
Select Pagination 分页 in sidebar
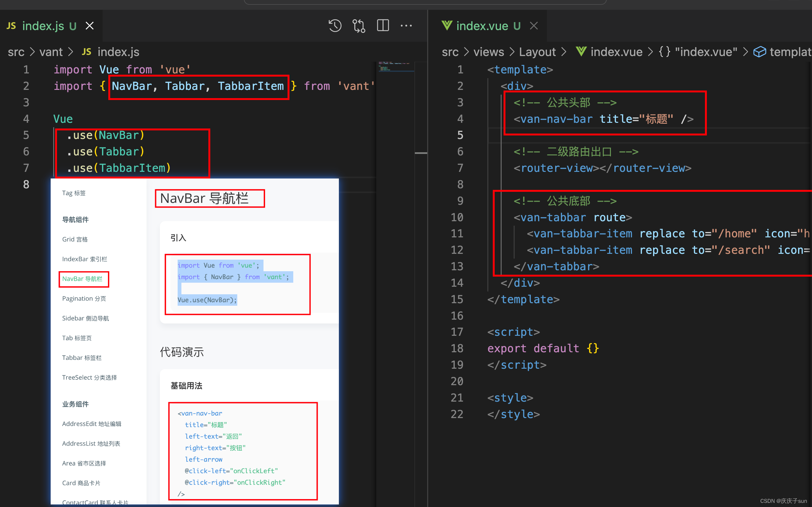(84, 298)
